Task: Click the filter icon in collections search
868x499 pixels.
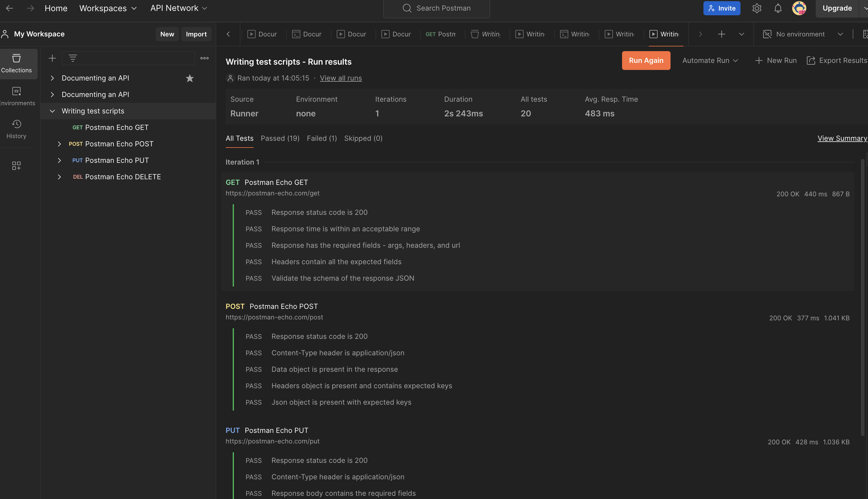Action: pos(73,58)
